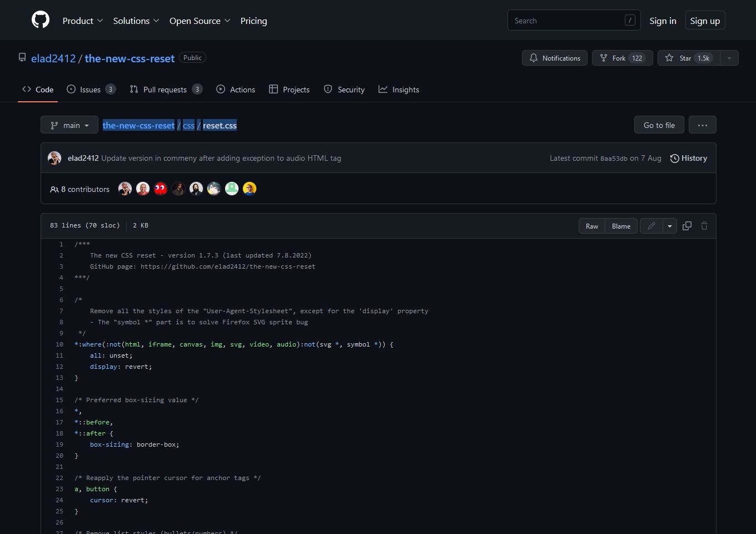
Task: Open the red ghost contributor avatar
Action: tap(161, 189)
